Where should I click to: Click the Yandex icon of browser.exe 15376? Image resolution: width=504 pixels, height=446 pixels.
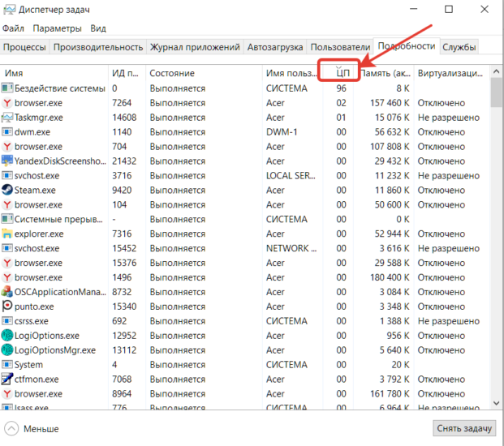(x=7, y=263)
